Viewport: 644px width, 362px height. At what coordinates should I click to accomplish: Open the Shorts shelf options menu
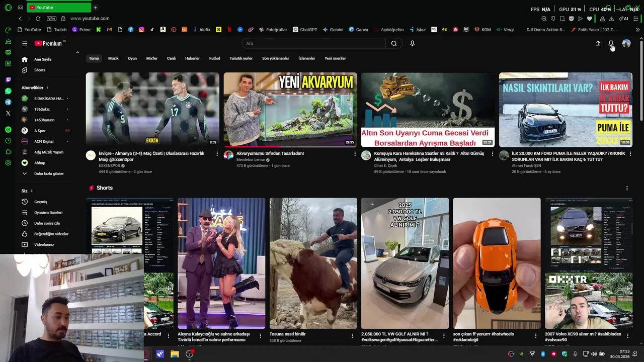pos(627,188)
